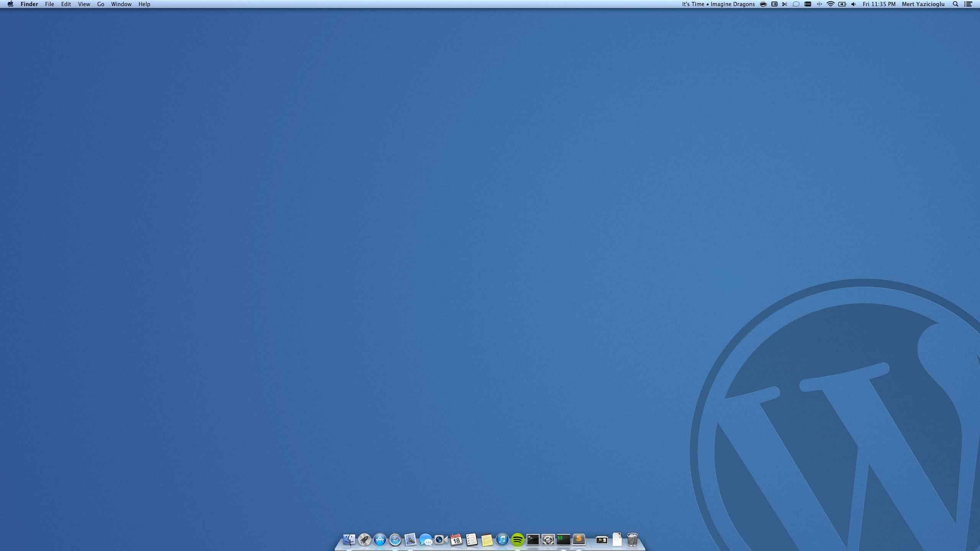Open the blank document stack in Dock
This screenshot has width=980, height=551.
coord(617,540)
